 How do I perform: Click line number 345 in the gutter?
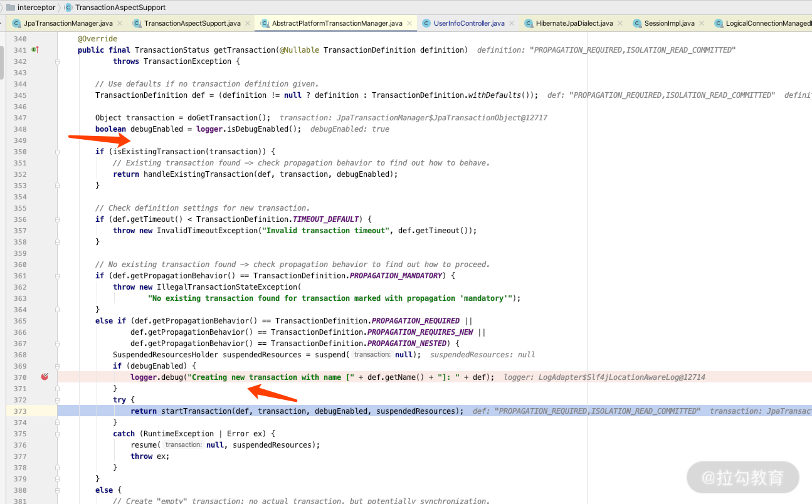pos(20,95)
